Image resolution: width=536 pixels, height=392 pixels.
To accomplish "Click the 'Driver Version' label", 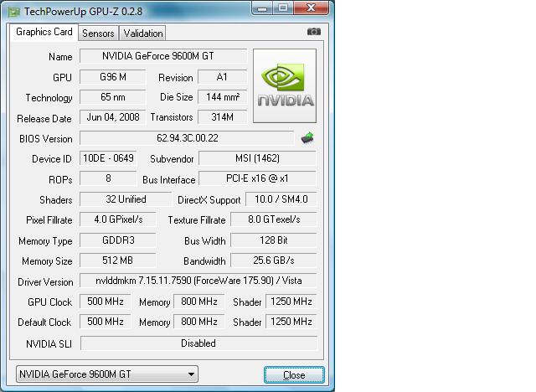I will pos(45,282).
